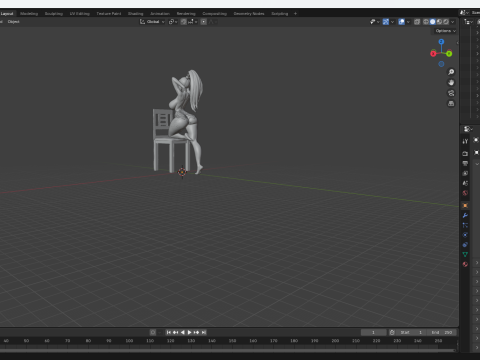Click the green Y axis on navigation gizmo
Image resolution: width=480 pixels, height=360 pixels.
pos(449,53)
